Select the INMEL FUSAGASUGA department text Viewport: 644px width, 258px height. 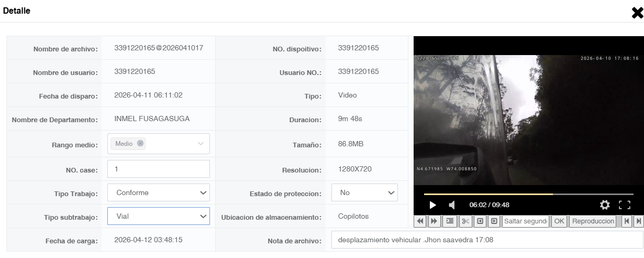[x=152, y=119]
